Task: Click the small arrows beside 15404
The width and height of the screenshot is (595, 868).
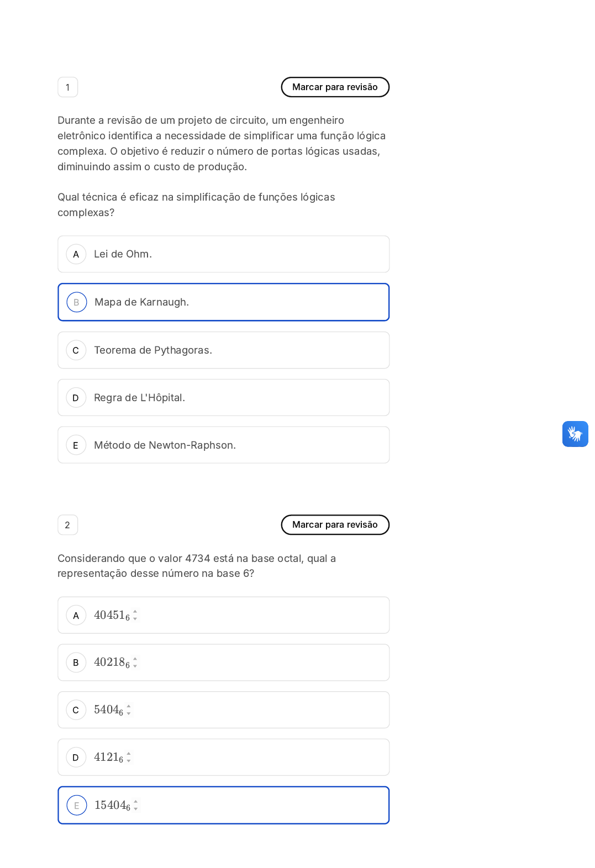Action: (x=136, y=806)
